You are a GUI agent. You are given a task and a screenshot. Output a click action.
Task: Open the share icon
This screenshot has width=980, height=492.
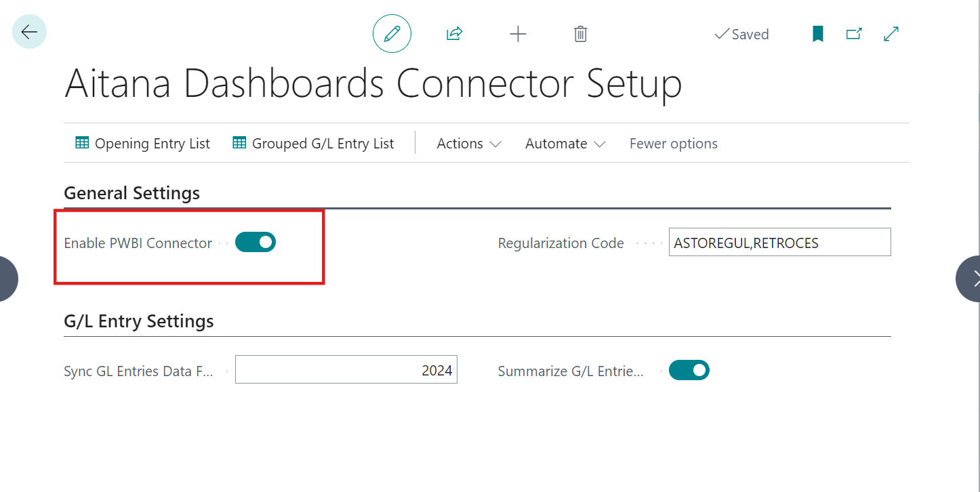coord(454,34)
